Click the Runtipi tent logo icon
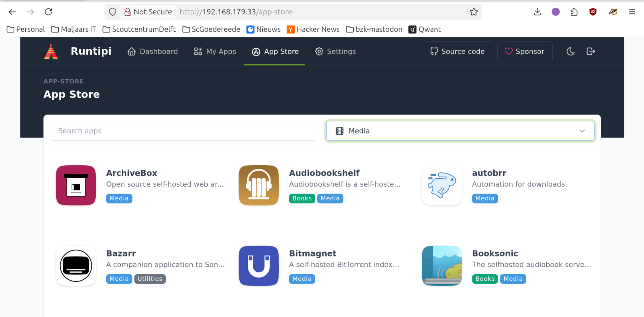 coord(51,51)
